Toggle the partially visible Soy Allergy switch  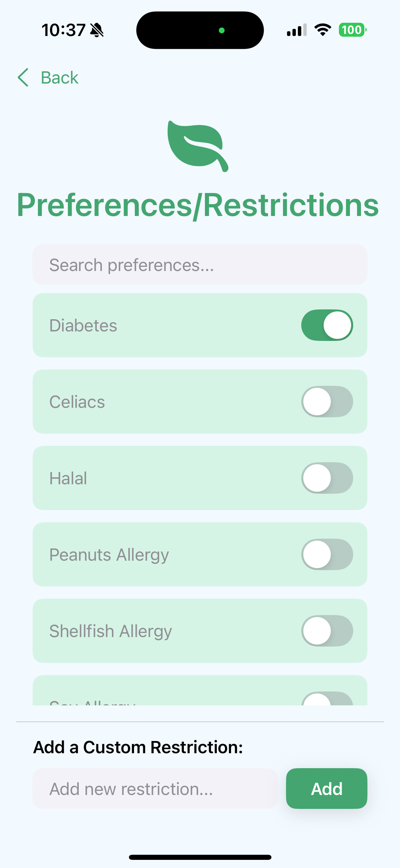tap(327, 699)
